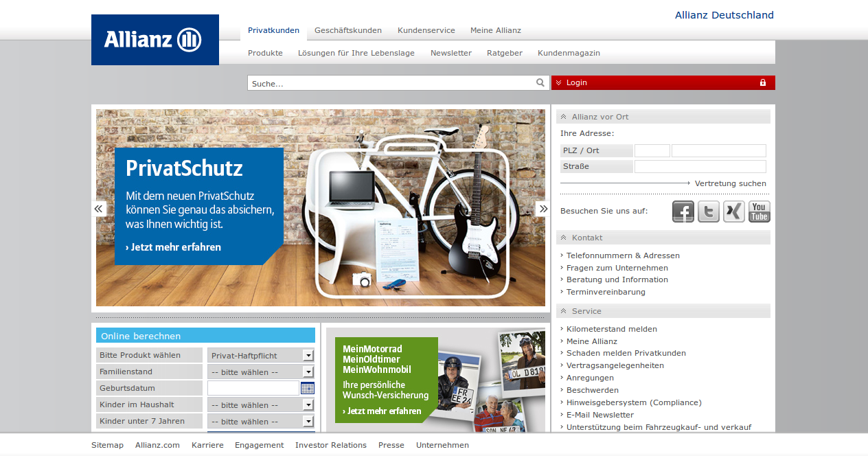This screenshot has height=456, width=868.
Task: Open the Produkte menu
Action: 265,53
